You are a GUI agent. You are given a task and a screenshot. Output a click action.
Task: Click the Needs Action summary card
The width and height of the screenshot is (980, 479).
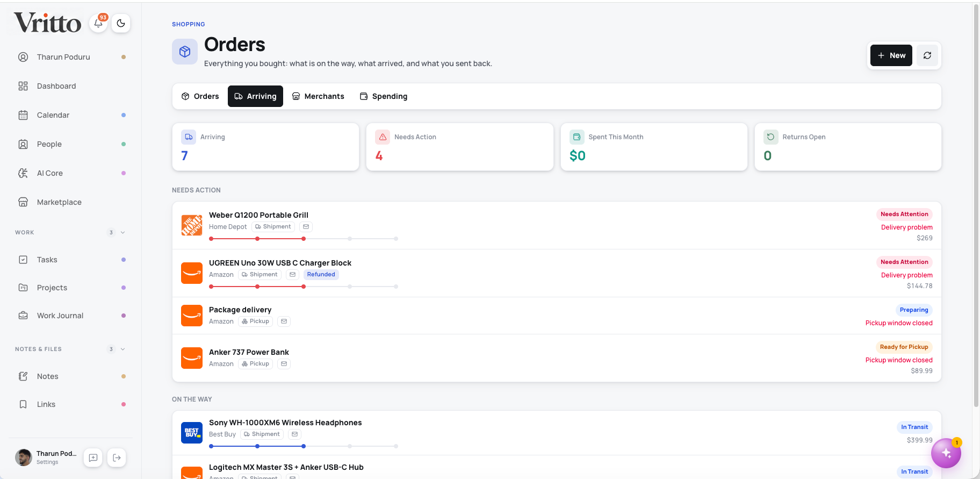tap(460, 147)
